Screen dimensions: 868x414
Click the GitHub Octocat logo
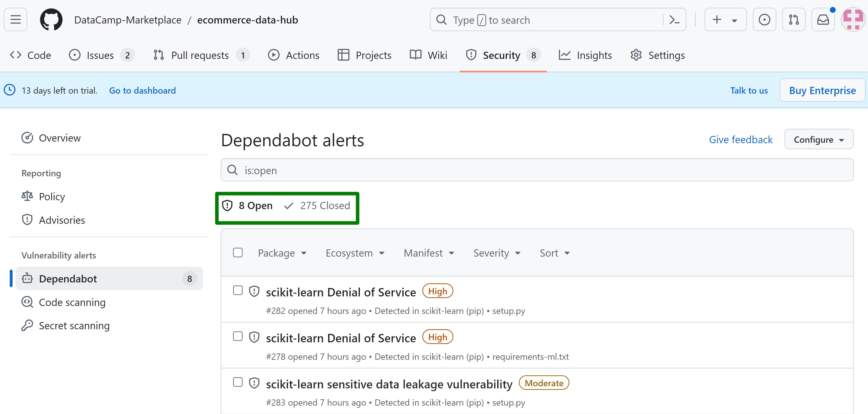[51, 20]
